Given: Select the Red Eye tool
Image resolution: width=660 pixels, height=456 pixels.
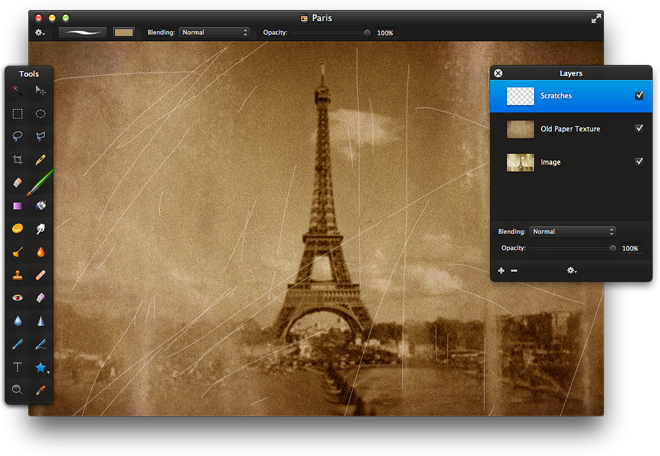Looking at the screenshot, I should pos(17,298).
